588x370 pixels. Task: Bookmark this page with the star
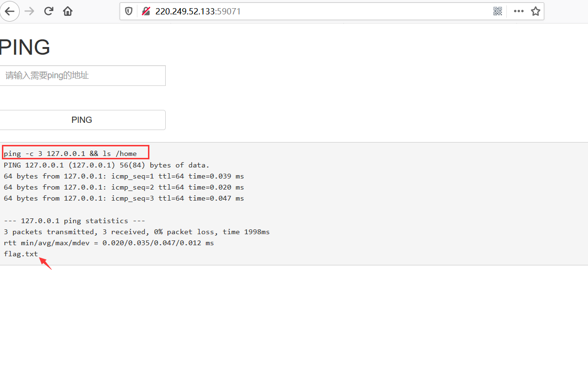(x=536, y=11)
